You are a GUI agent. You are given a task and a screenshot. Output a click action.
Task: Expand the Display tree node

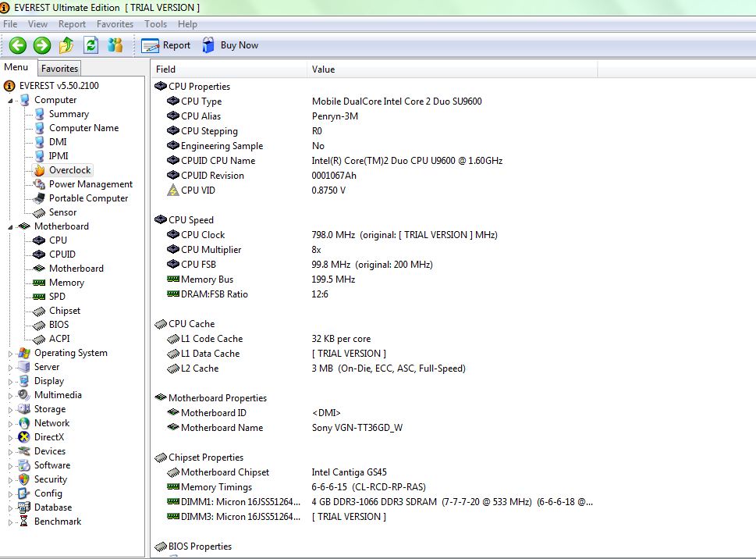point(10,382)
